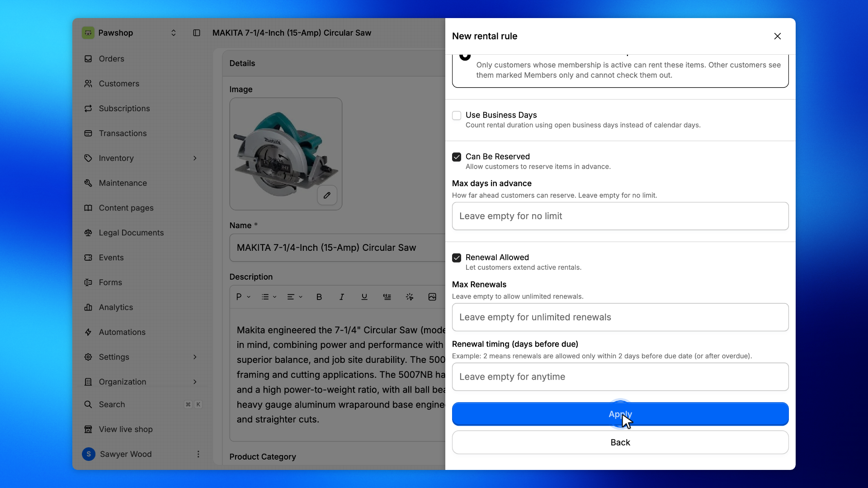The width and height of the screenshot is (868, 488).
Task: Open the text alignment dropdown
Action: click(295, 297)
